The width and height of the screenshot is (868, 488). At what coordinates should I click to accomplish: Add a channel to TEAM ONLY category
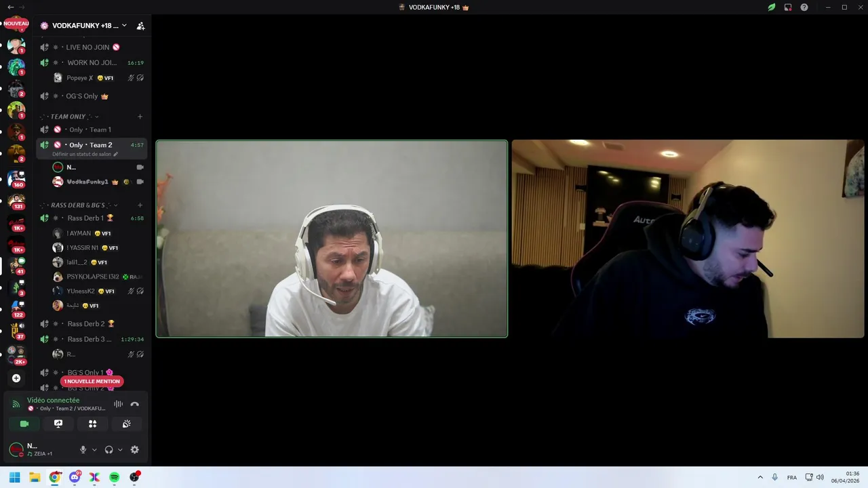tap(140, 117)
